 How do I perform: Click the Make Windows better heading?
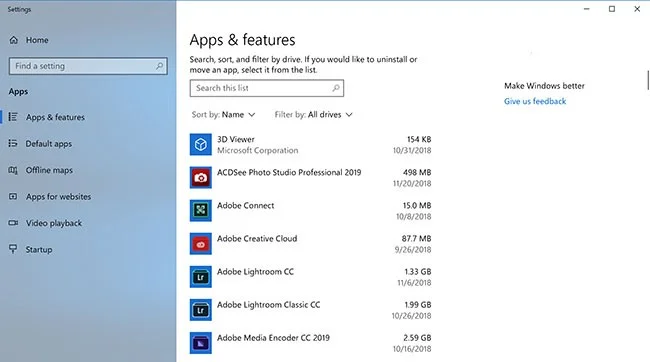click(x=544, y=86)
